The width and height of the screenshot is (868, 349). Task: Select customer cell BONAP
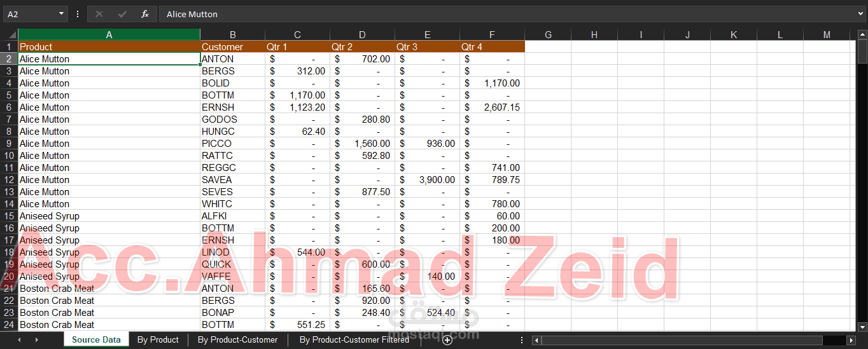pyautogui.click(x=233, y=313)
